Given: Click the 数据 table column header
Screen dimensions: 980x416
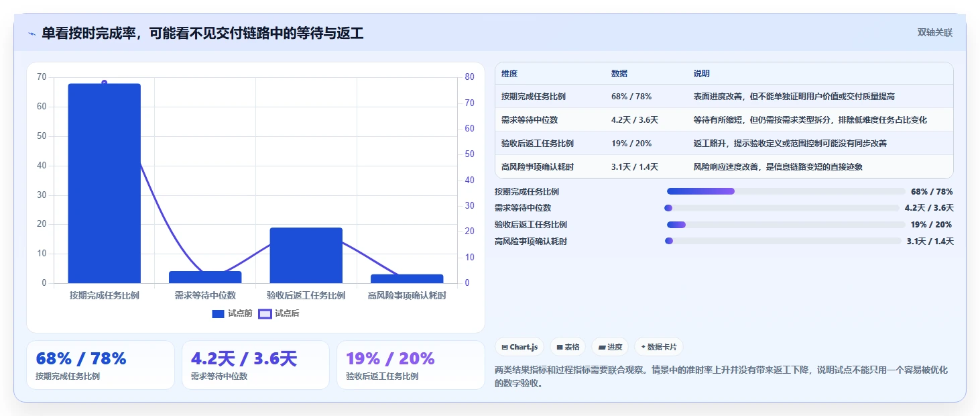Looking at the screenshot, I should coord(619,74).
